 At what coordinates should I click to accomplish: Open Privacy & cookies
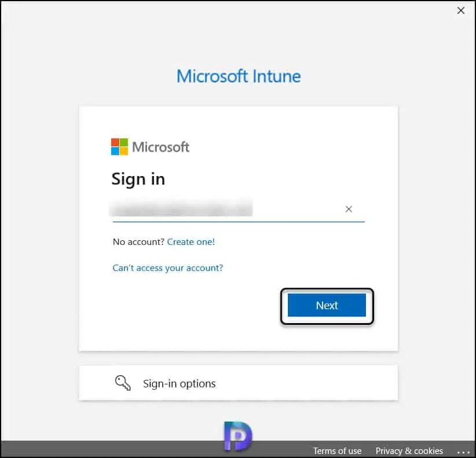click(409, 450)
